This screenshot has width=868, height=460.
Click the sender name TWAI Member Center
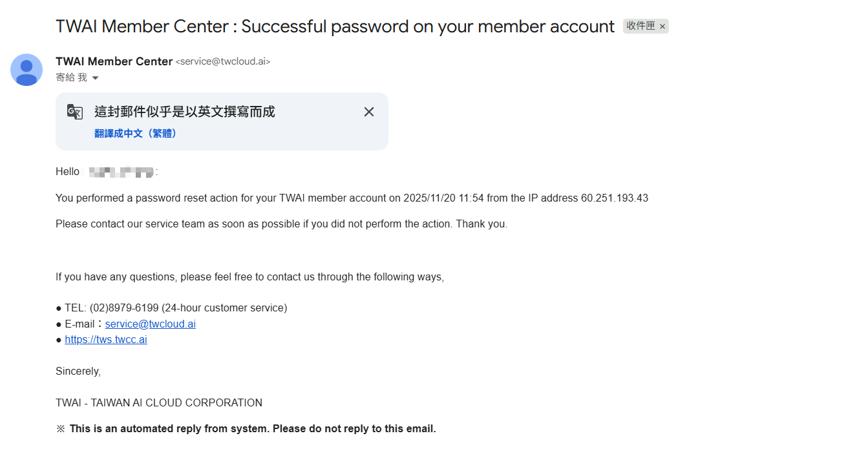[114, 61]
